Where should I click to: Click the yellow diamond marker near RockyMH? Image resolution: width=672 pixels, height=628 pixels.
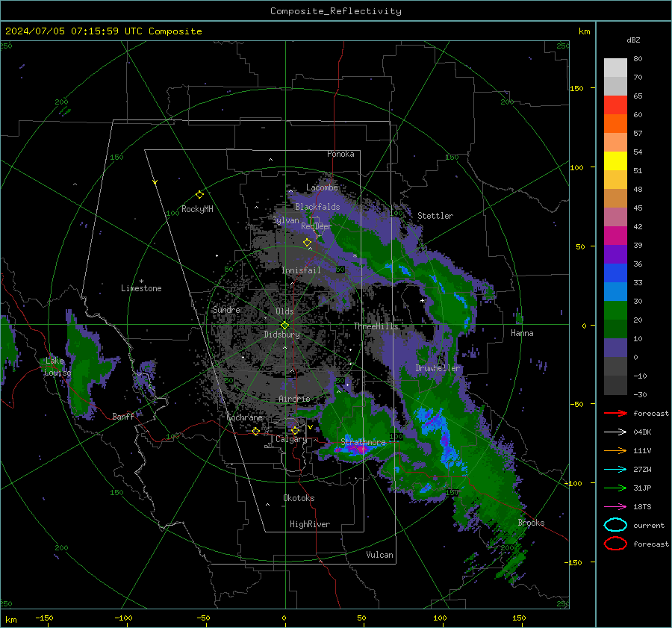(199, 195)
